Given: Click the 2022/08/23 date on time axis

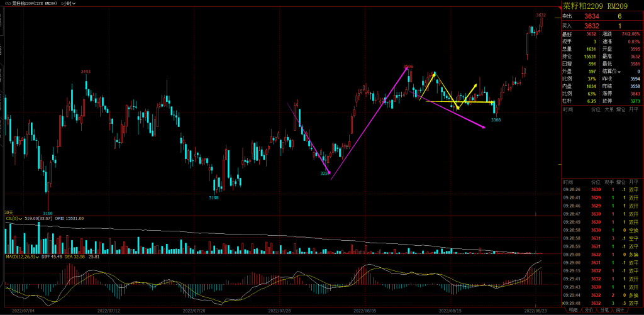Looking at the screenshot, I should [x=535, y=310].
